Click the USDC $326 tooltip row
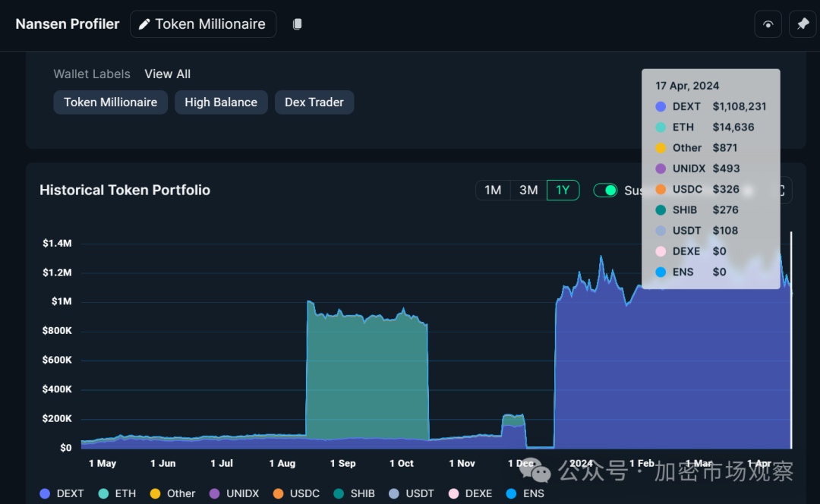This screenshot has width=820, height=504. click(x=697, y=189)
